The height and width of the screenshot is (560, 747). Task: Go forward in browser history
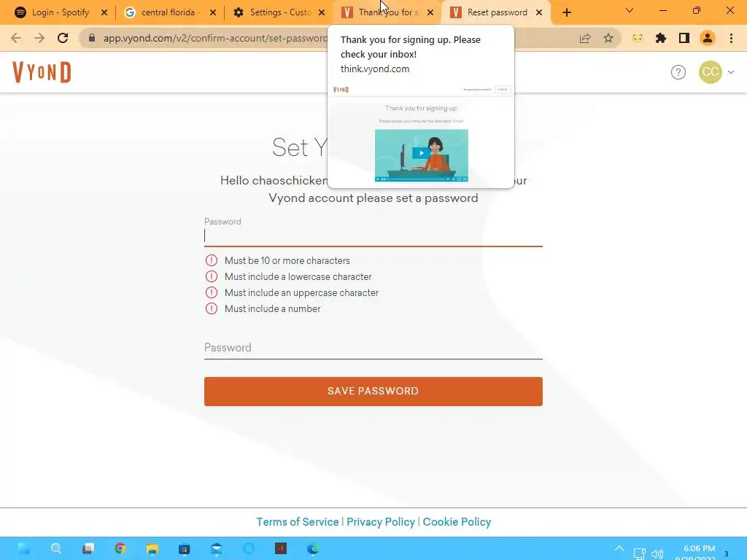click(39, 38)
